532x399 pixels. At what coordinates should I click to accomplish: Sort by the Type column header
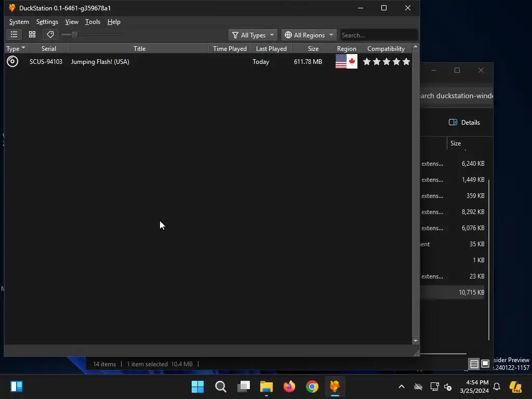coord(16,48)
